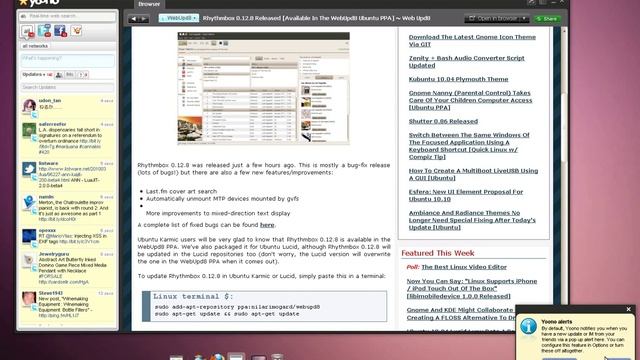Click Jewelryguru username in updates
The width and height of the screenshot is (640, 360).
pos(54,254)
